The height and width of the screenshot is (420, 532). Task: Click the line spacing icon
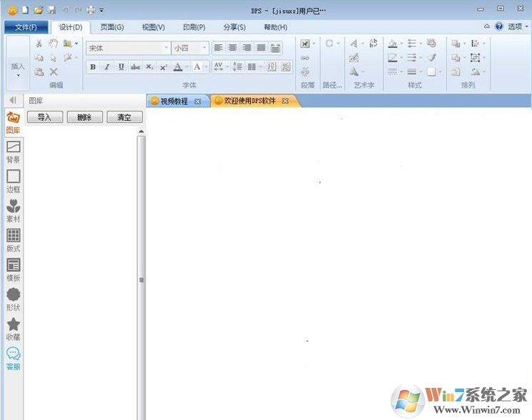[237, 66]
